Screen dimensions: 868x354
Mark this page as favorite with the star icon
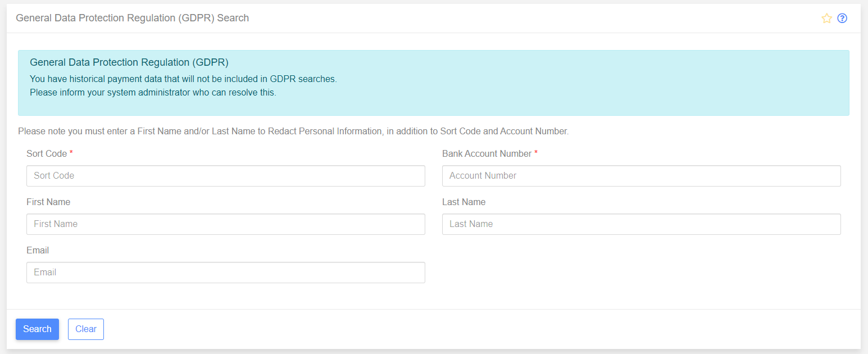[826, 19]
